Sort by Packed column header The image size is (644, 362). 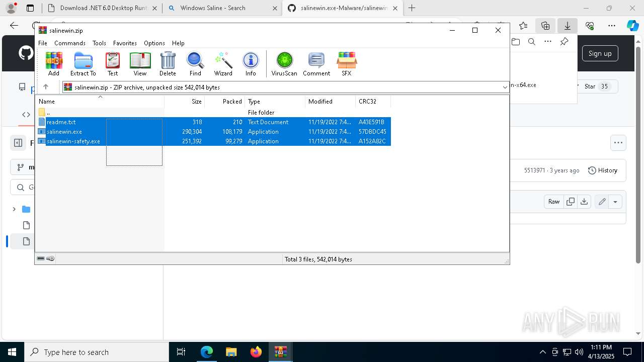224,102
